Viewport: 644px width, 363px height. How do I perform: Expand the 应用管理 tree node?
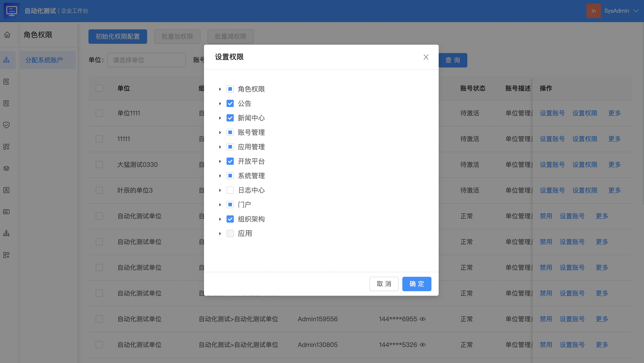tap(220, 147)
